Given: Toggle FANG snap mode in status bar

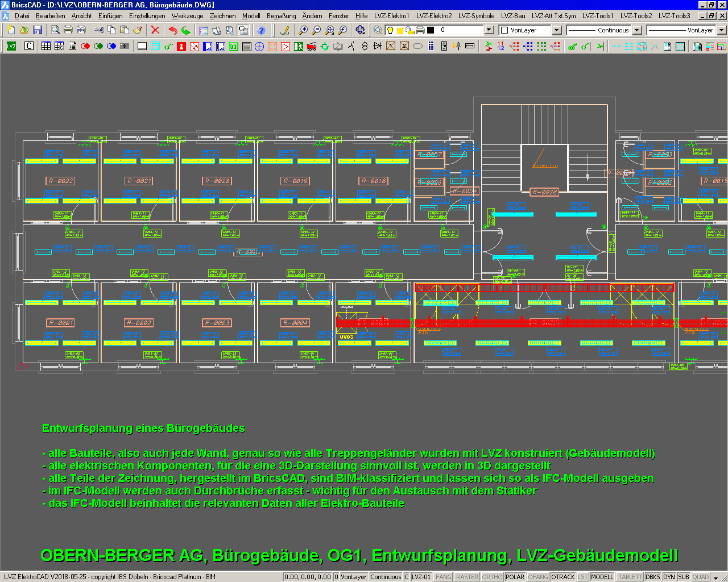Looking at the screenshot, I should point(444,577).
